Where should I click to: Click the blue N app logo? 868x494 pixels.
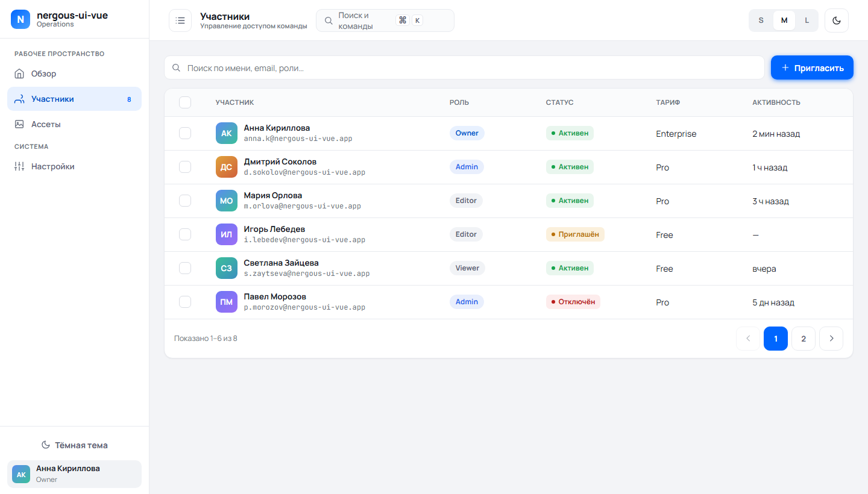[x=20, y=19]
